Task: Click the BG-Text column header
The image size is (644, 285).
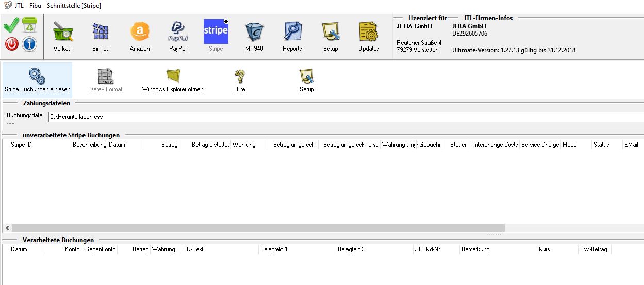Action: tap(220, 249)
